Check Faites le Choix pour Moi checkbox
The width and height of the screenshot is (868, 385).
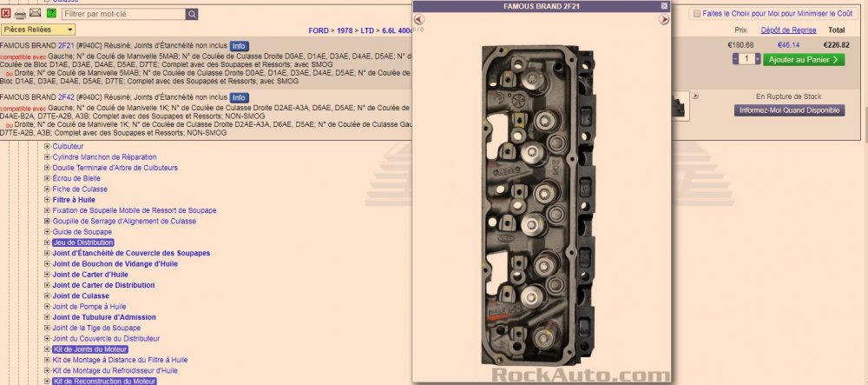point(697,14)
